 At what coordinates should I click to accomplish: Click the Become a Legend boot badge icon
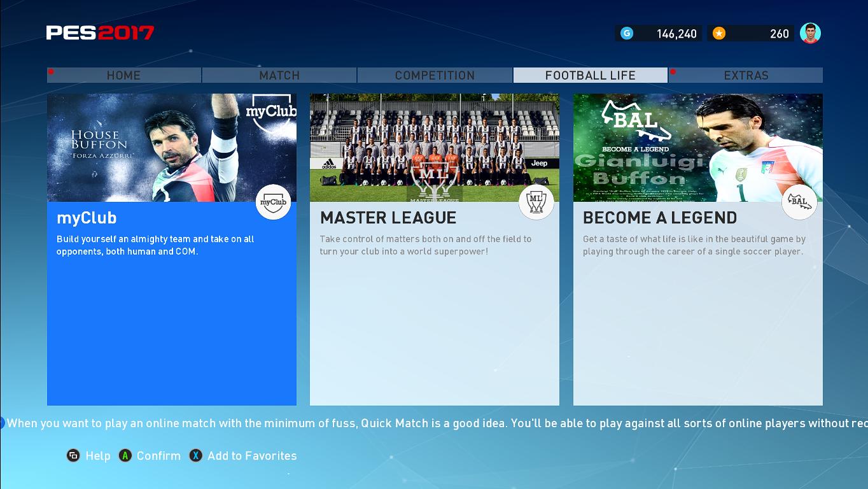[799, 202]
